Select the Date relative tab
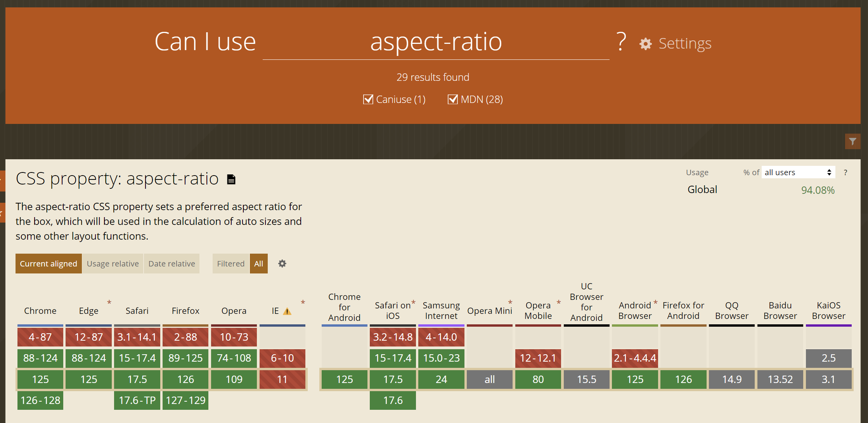Viewport: 868px width, 423px height. pos(172,264)
